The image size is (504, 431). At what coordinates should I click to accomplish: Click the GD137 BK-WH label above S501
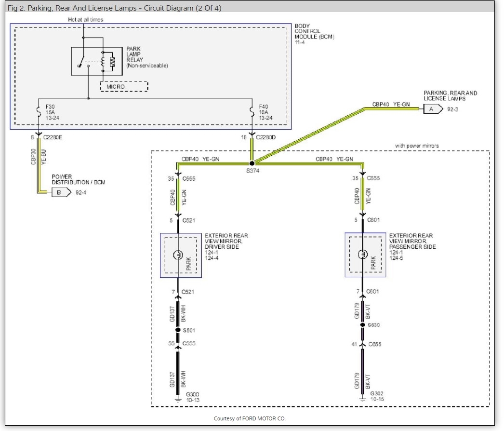pyautogui.click(x=178, y=314)
